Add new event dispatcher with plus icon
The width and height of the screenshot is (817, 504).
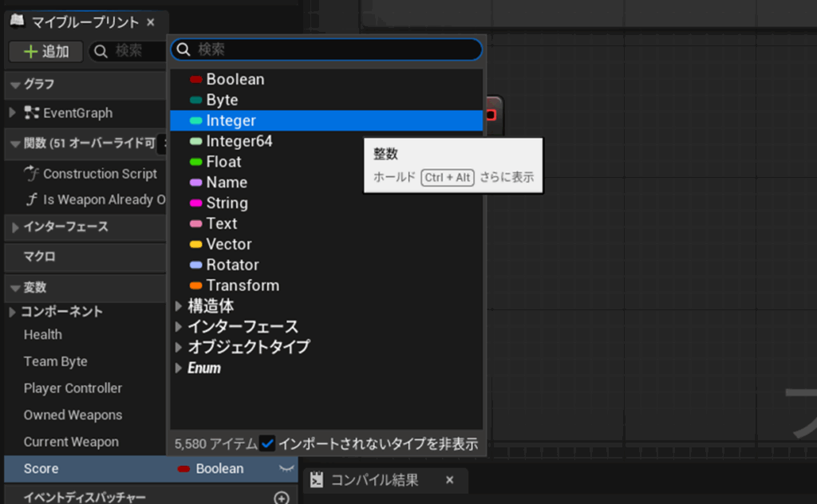click(x=281, y=498)
